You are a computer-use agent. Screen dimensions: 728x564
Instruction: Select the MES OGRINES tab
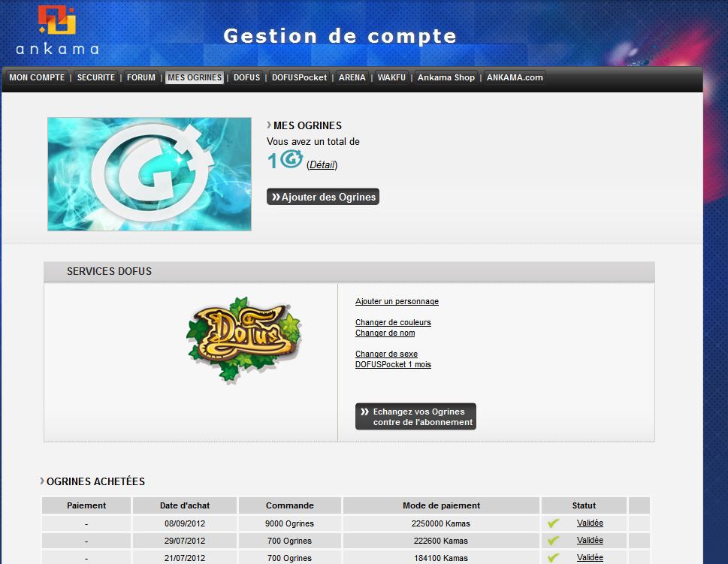[195, 77]
